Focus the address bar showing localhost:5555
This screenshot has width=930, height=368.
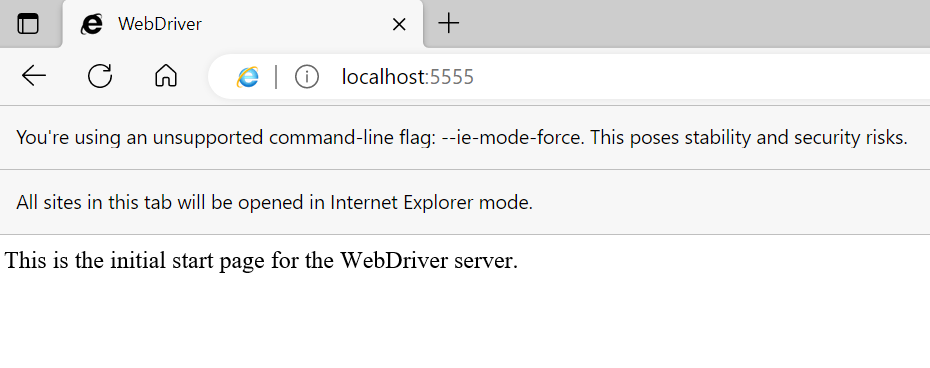click(x=569, y=77)
